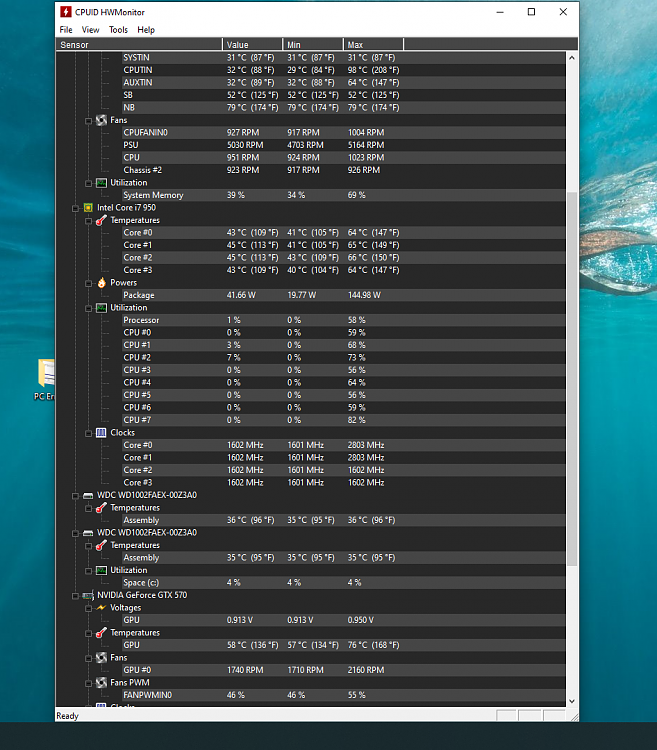The height and width of the screenshot is (750, 657).
Task: Collapse the Voltages section under the GPU
Action: 89,608
